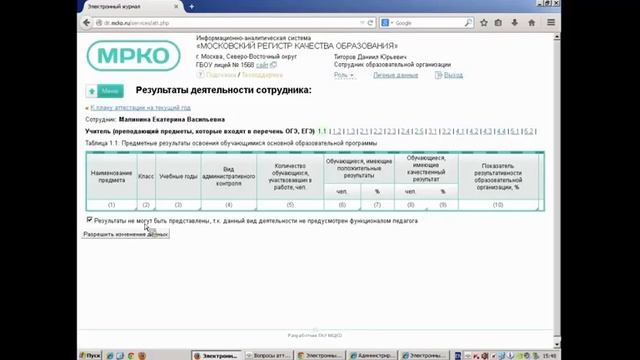Open the Пуск start button
The width and height of the screenshot is (640, 360).
click(90, 356)
